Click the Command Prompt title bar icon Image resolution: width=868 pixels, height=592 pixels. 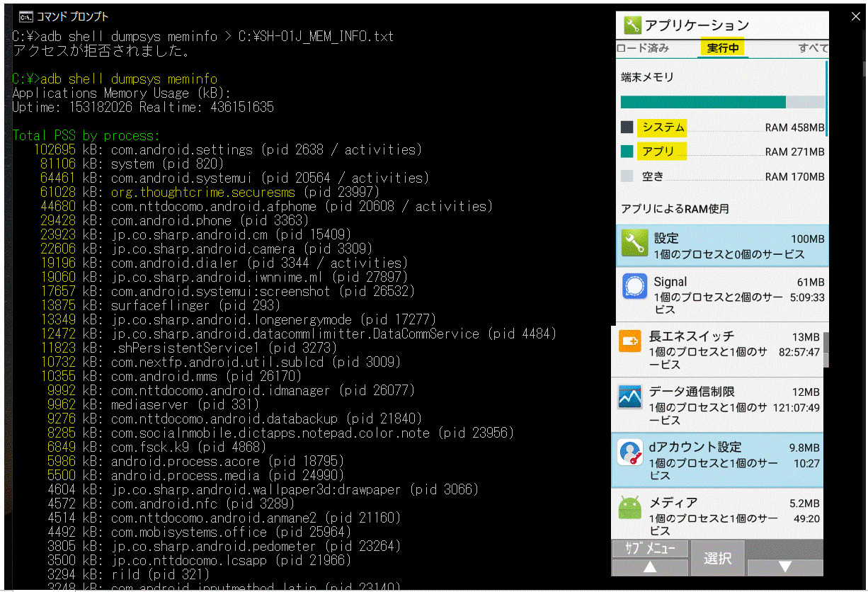point(25,17)
